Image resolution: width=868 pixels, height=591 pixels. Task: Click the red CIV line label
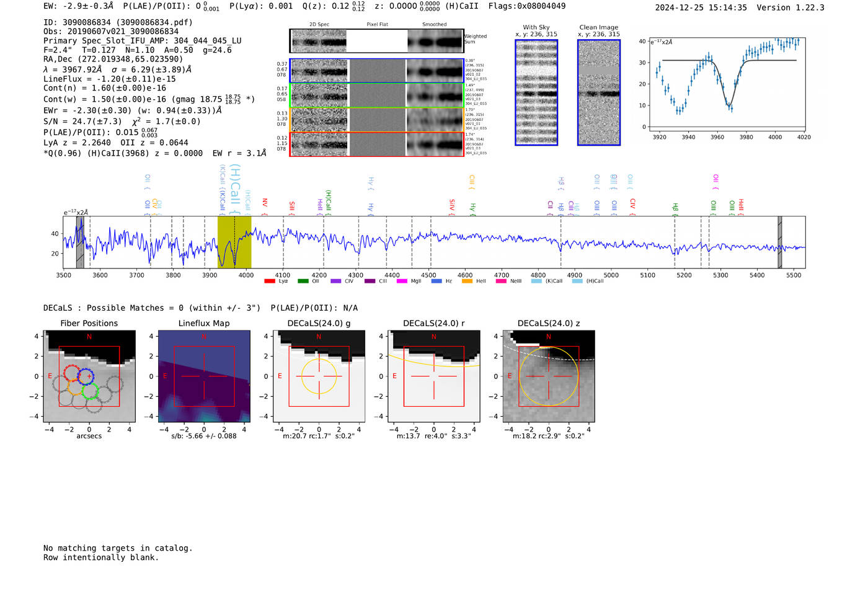632,207
